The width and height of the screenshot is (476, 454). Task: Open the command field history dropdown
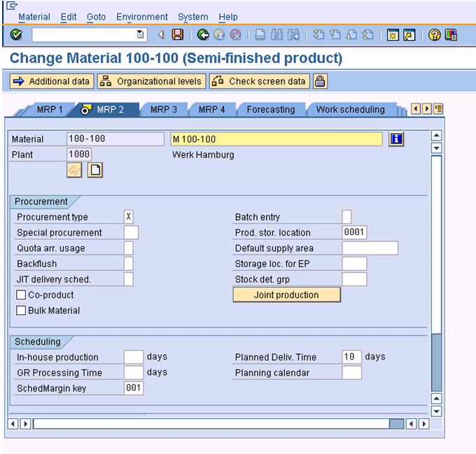(x=141, y=34)
